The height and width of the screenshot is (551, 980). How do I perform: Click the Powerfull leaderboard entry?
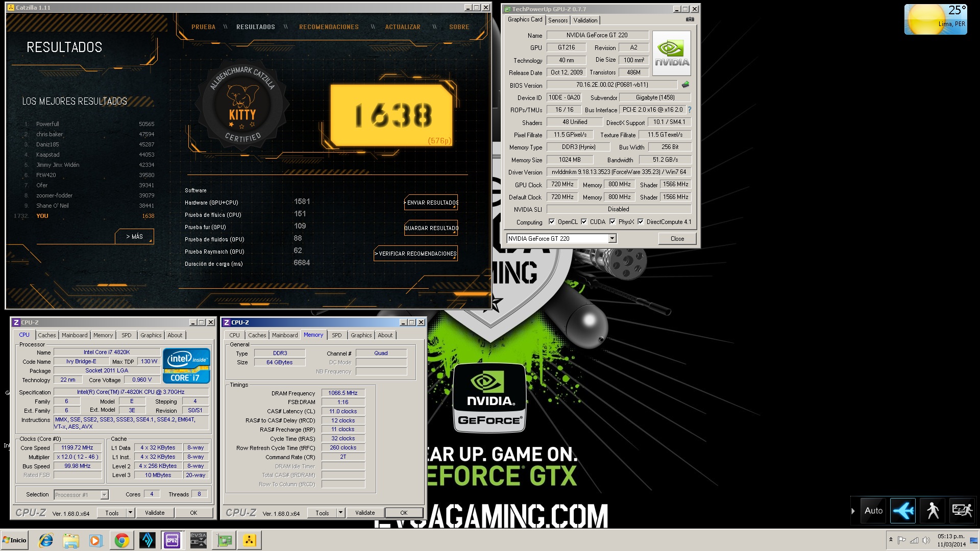[89, 124]
